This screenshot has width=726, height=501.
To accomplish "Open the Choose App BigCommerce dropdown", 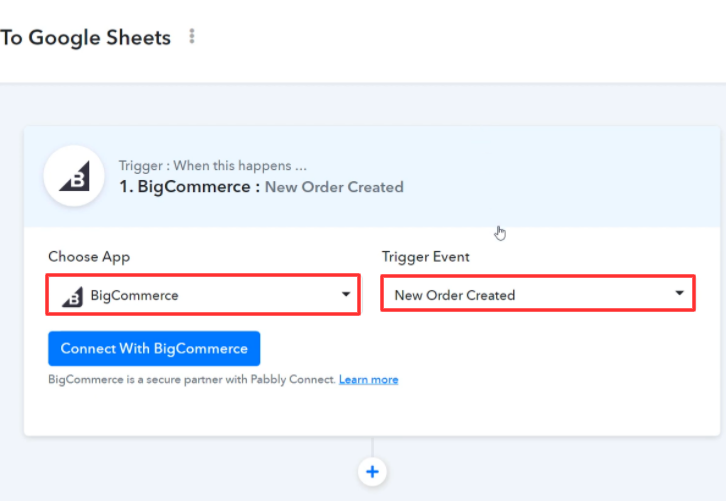I will tap(203, 295).
